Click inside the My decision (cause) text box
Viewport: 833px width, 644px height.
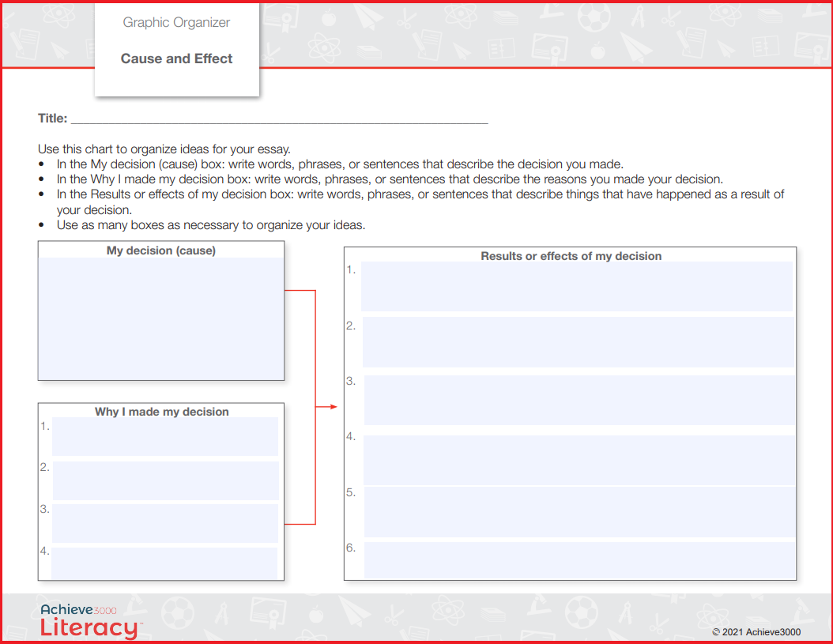point(161,318)
